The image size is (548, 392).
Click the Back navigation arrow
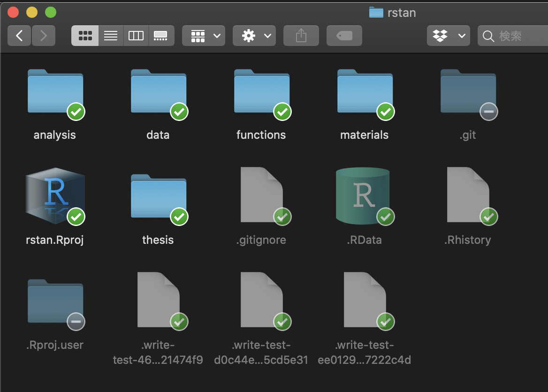pyautogui.click(x=19, y=35)
